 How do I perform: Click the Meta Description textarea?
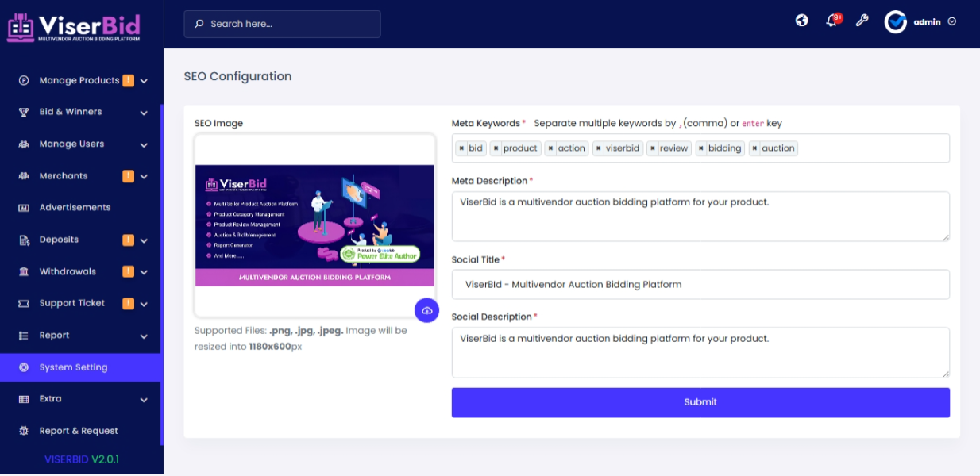coord(700,216)
